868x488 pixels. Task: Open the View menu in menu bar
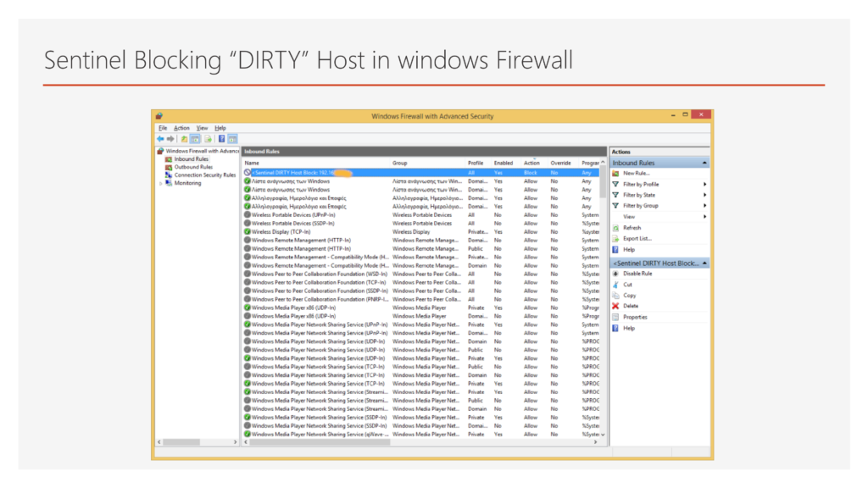pos(202,128)
